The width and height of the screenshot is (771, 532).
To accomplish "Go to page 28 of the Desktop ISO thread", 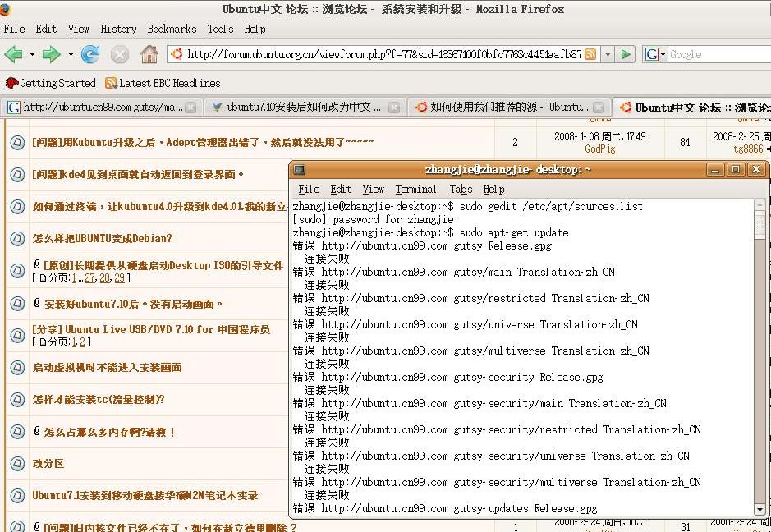I will coord(105,278).
